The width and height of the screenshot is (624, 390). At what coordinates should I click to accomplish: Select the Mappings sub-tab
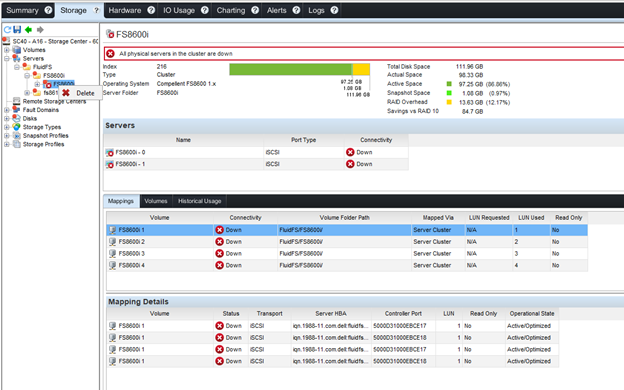(x=121, y=201)
